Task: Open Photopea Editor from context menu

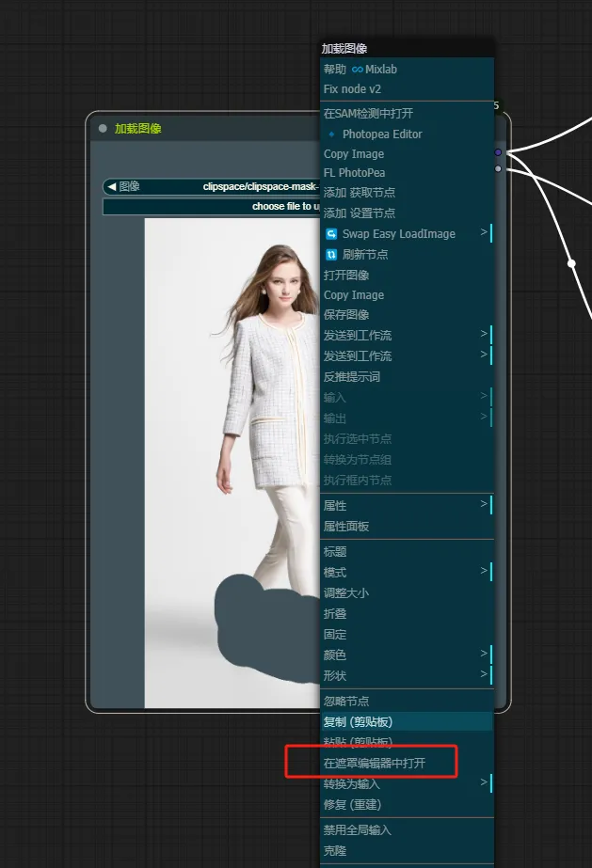Action: pos(381,134)
